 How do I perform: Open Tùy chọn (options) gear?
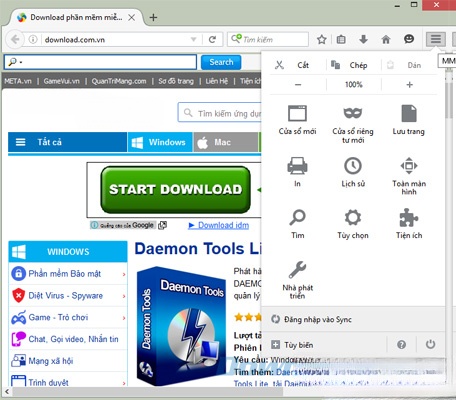[x=353, y=224]
